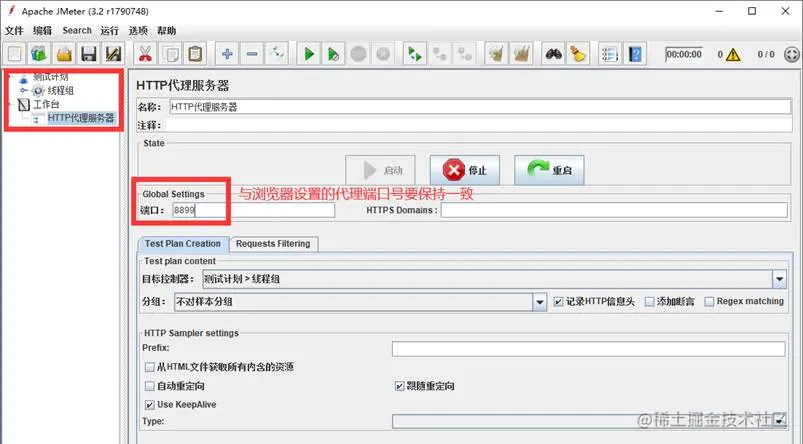The height and width of the screenshot is (444, 803).
Task: Click the Open file folder icon
Action: coord(64,54)
